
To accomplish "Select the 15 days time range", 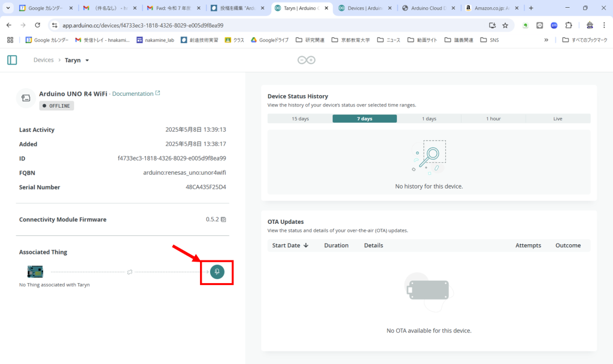I will (300, 119).
